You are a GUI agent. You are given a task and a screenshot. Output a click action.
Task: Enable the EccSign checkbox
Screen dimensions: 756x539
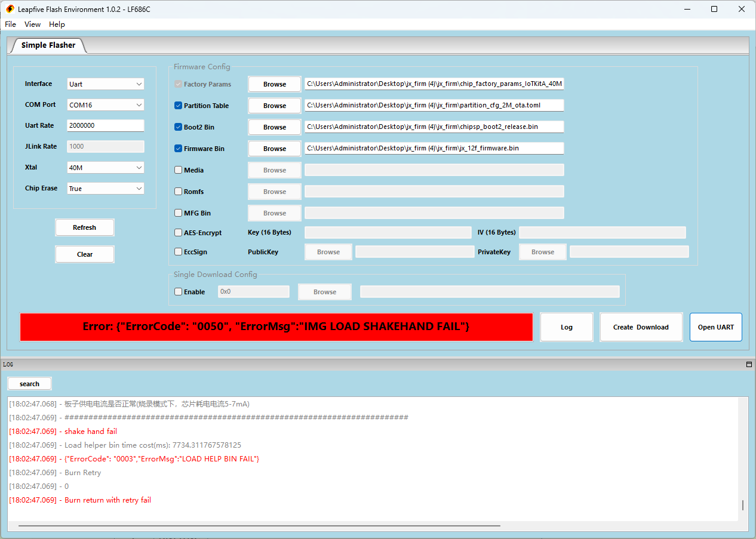(179, 252)
